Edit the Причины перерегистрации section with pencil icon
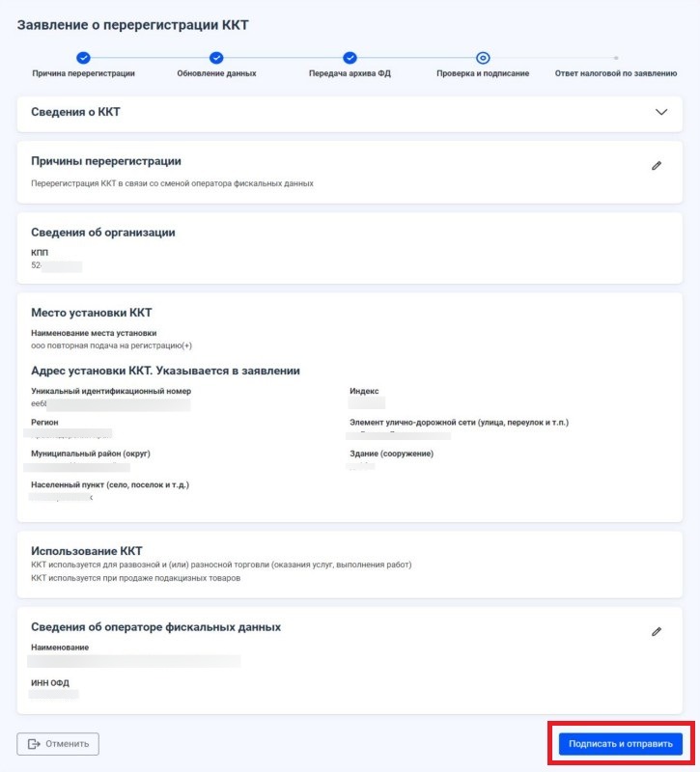 tap(657, 165)
